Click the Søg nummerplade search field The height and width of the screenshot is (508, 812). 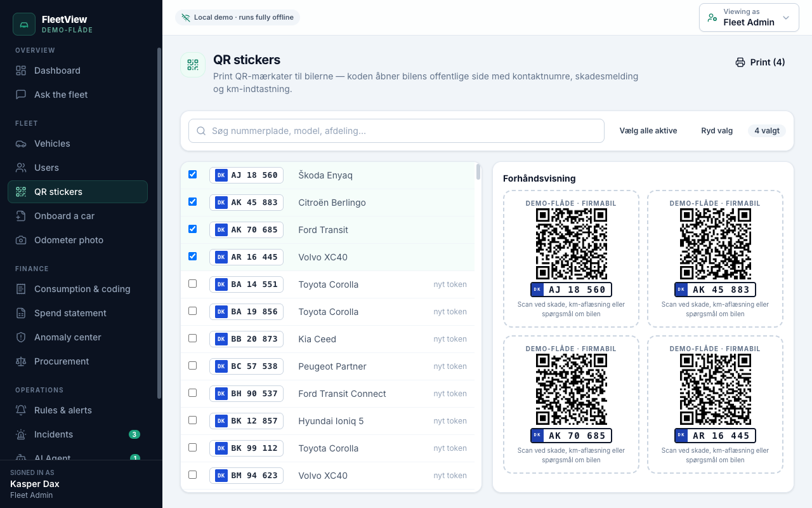[396, 131]
